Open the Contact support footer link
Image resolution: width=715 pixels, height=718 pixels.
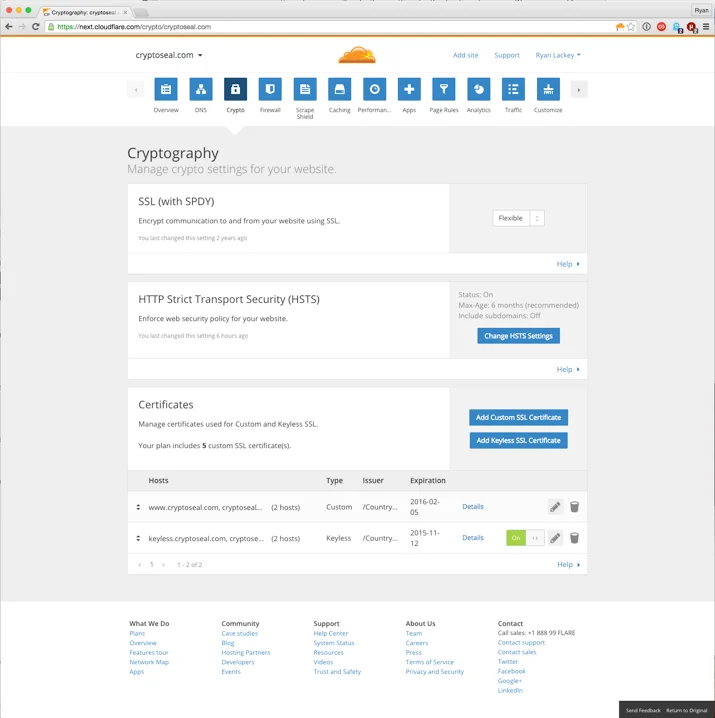[521, 642]
